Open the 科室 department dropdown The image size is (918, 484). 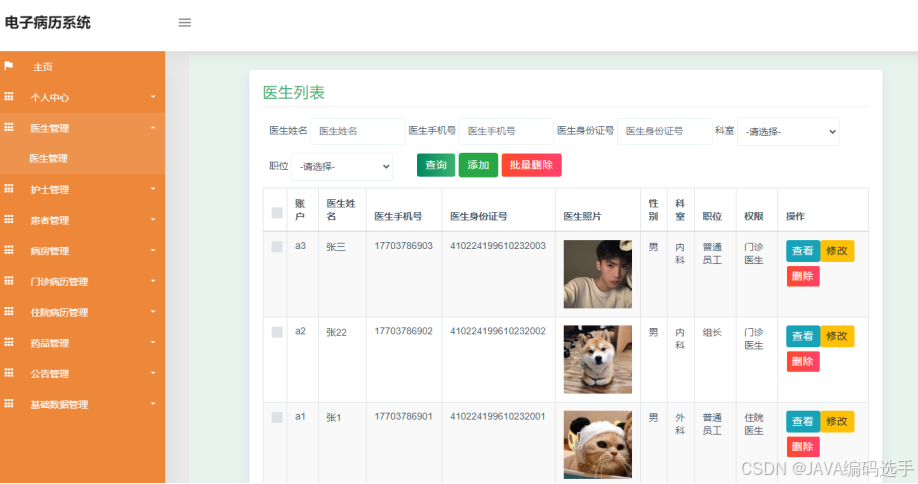788,132
